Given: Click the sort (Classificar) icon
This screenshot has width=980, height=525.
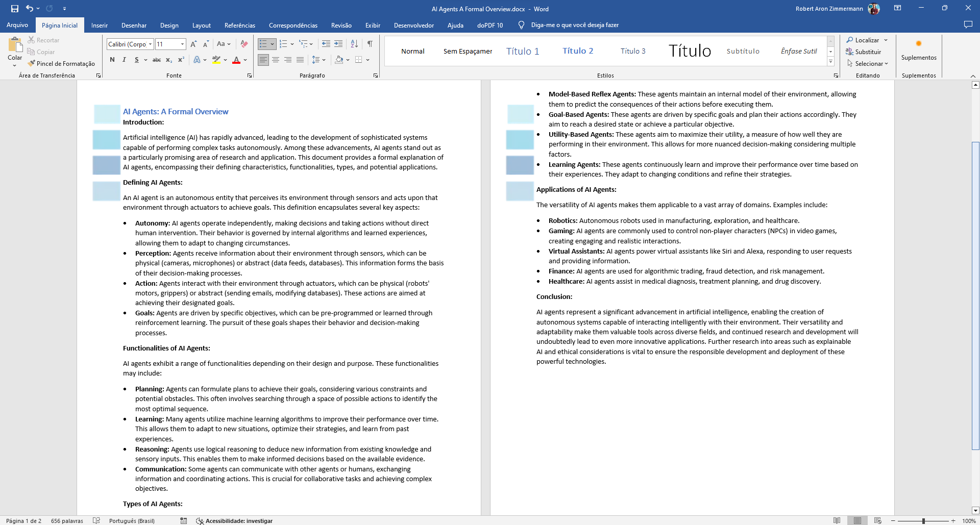Looking at the screenshot, I should tap(354, 44).
